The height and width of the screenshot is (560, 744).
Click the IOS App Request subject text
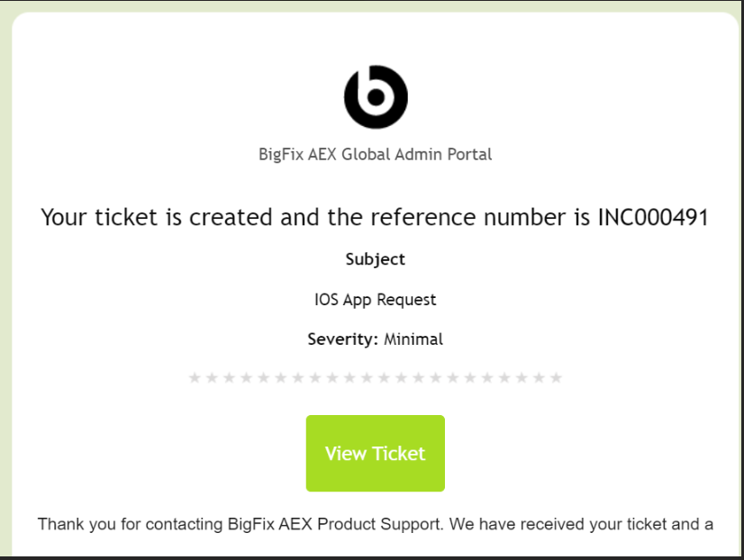point(376,300)
